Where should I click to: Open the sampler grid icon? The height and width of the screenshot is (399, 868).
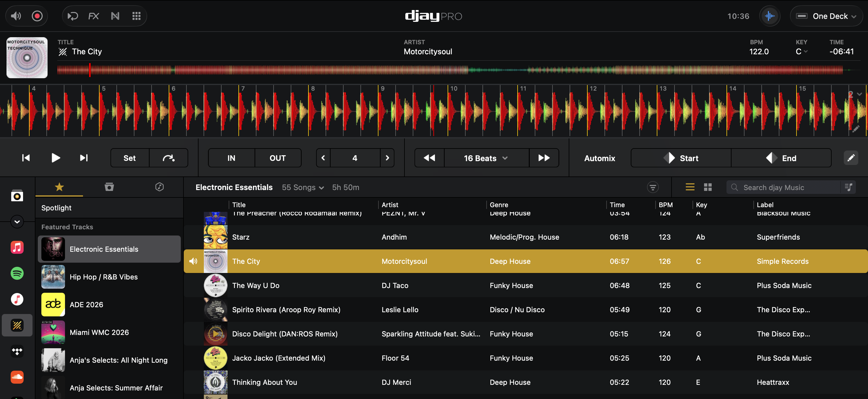pyautogui.click(x=136, y=16)
